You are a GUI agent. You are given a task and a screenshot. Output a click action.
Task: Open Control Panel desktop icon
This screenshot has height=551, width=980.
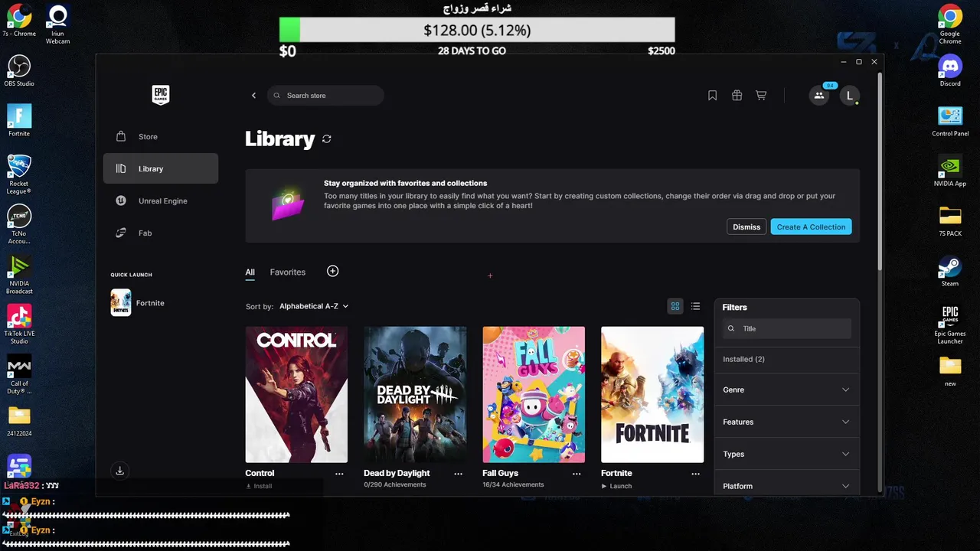point(950,120)
